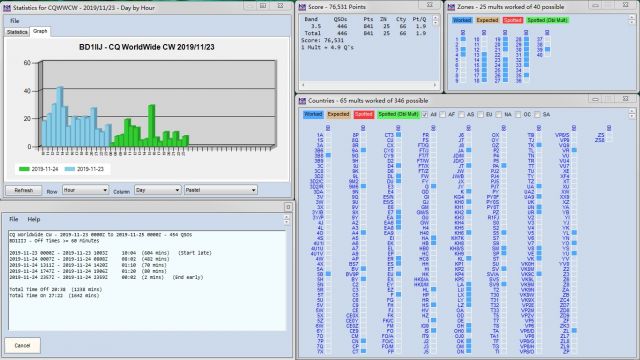This screenshot has width=640, height=360.
Task: Minimize the Countries window
Action: 596,99
